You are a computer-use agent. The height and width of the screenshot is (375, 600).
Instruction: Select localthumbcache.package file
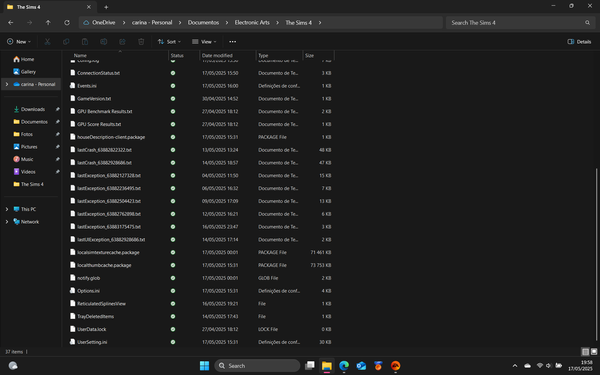coord(104,265)
